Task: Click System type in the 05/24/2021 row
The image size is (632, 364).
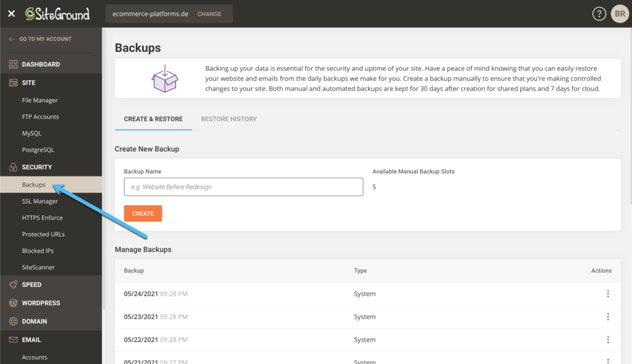Action: tap(365, 294)
